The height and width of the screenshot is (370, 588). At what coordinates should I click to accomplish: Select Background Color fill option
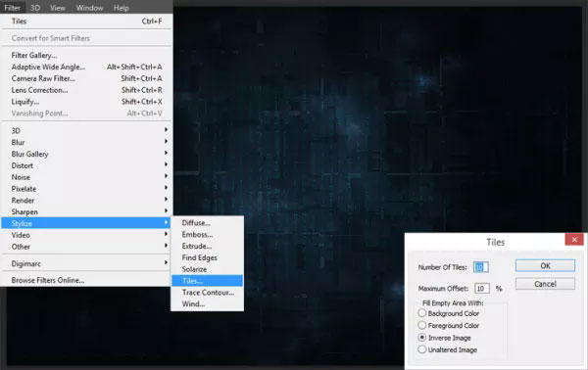[x=449, y=313]
